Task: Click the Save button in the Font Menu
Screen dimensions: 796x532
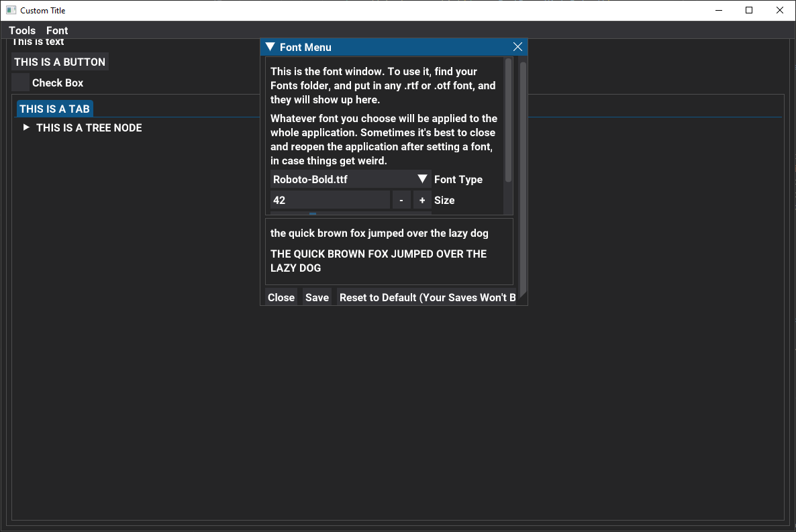Action: point(316,297)
